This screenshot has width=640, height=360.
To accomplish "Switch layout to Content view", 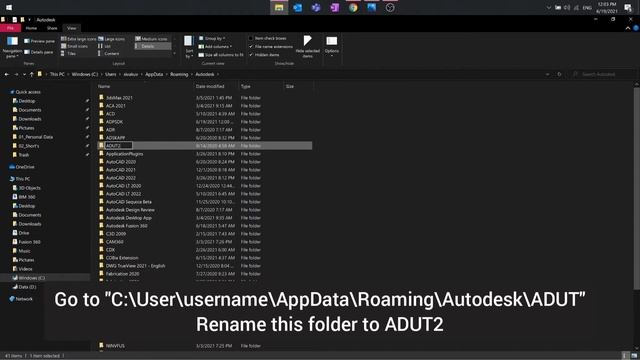I will coord(109,53).
